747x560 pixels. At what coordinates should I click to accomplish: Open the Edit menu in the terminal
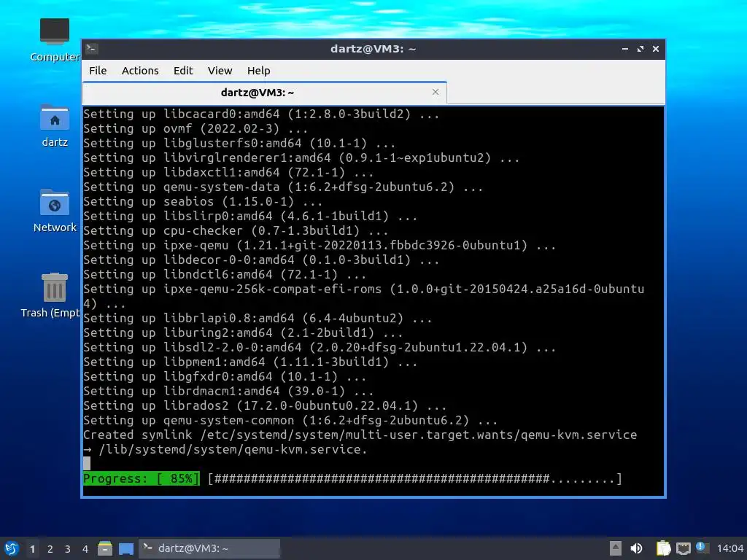point(183,71)
